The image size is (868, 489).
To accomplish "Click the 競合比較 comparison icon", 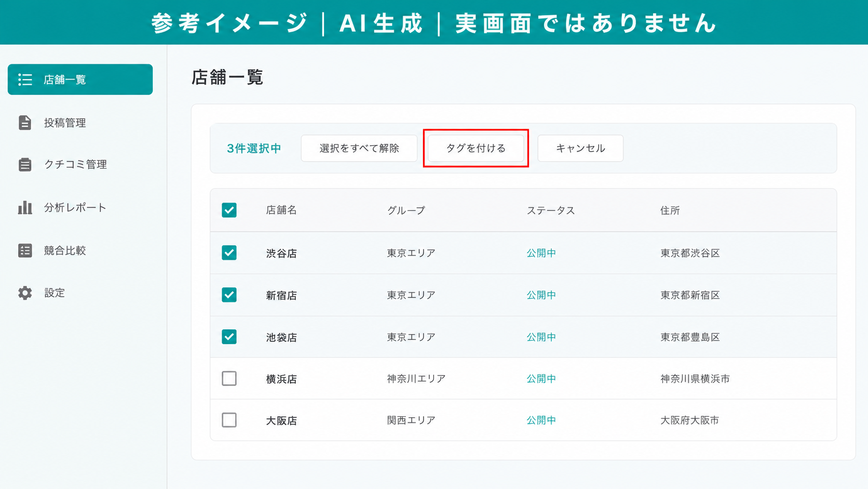I will pyautogui.click(x=25, y=250).
